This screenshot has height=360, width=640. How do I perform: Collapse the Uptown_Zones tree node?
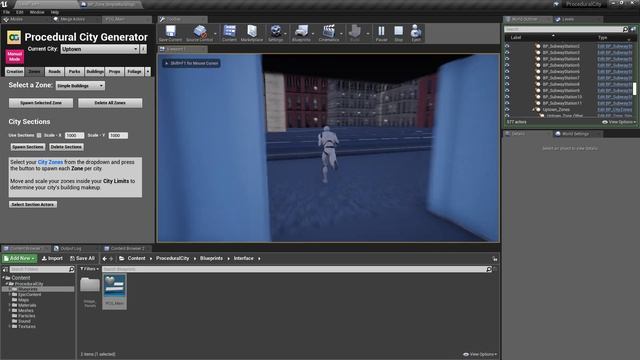coord(533,110)
